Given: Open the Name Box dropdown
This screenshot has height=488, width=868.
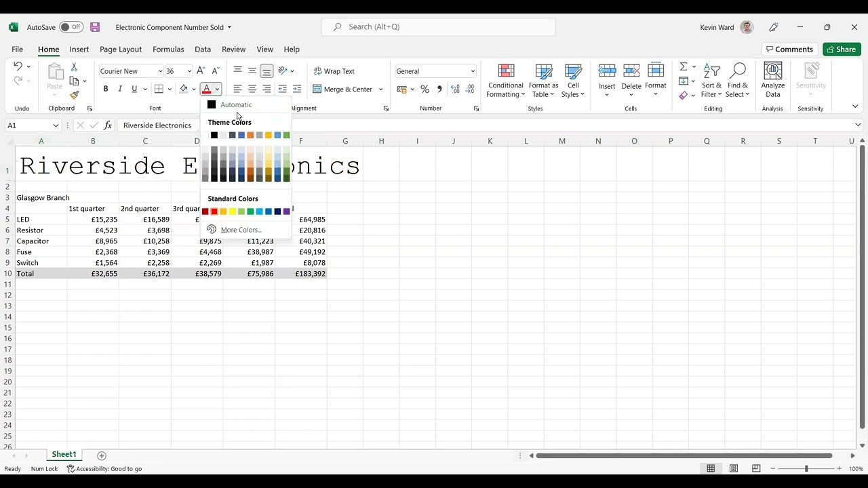Looking at the screenshot, I should tap(55, 125).
